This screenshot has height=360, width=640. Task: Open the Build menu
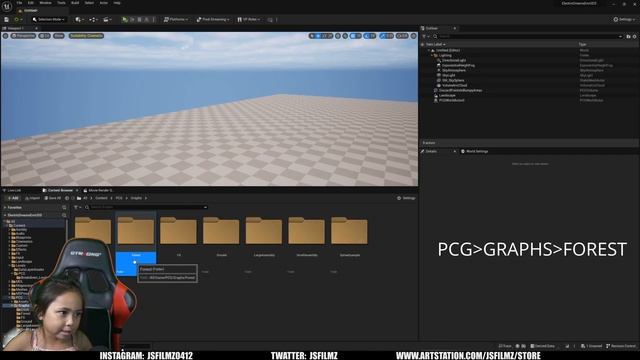click(75, 3)
